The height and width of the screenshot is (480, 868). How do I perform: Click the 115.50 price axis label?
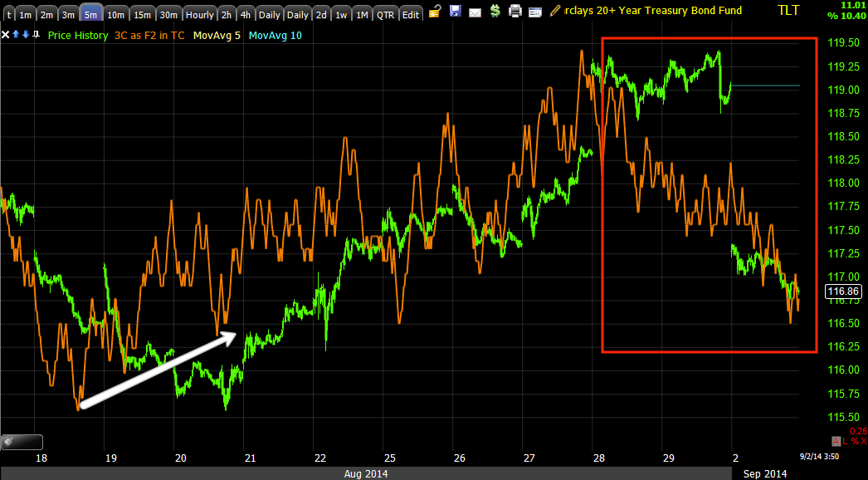(x=842, y=417)
